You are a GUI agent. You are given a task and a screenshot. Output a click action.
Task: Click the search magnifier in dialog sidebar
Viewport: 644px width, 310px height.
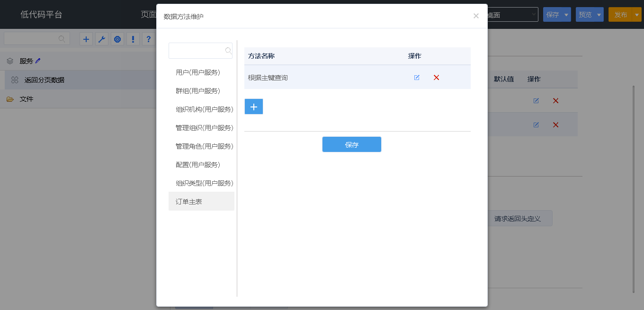[x=228, y=51]
